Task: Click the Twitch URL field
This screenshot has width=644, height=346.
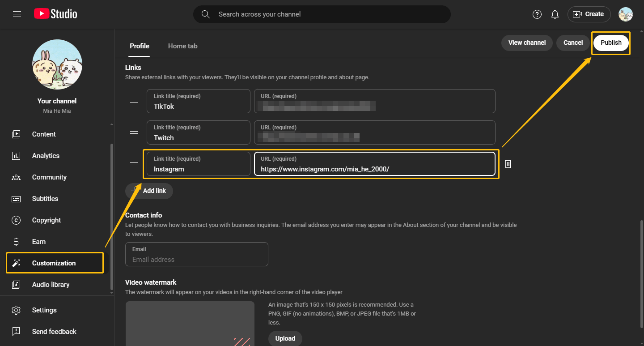Action: point(375,132)
